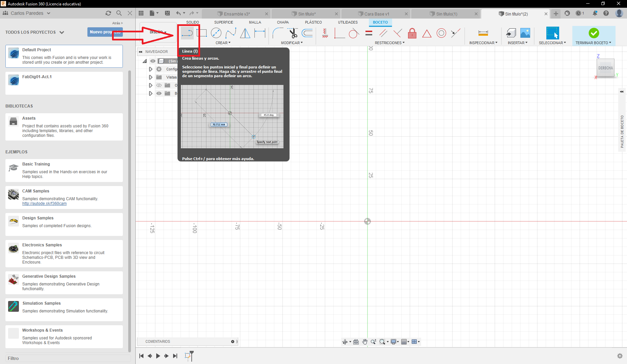Image resolution: width=627 pixels, height=364 pixels.
Task: Click the DERECHA face of the view cube
Action: [605, 68]
